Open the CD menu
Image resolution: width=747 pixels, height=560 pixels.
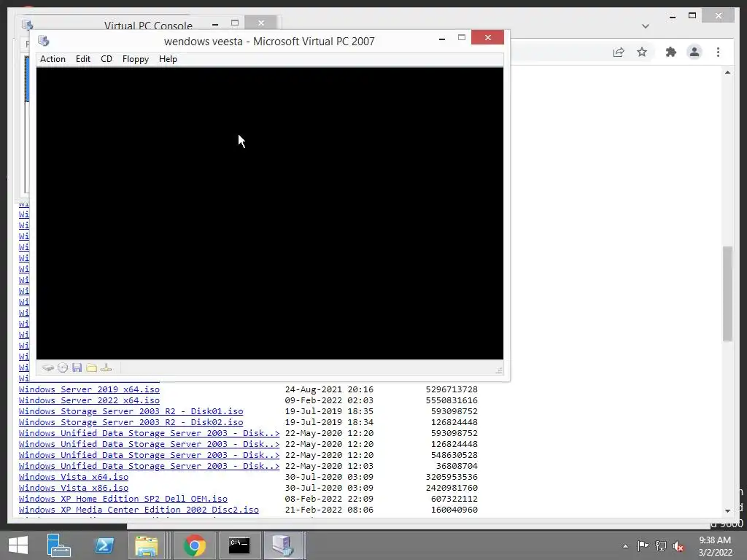tap(107, 59)
